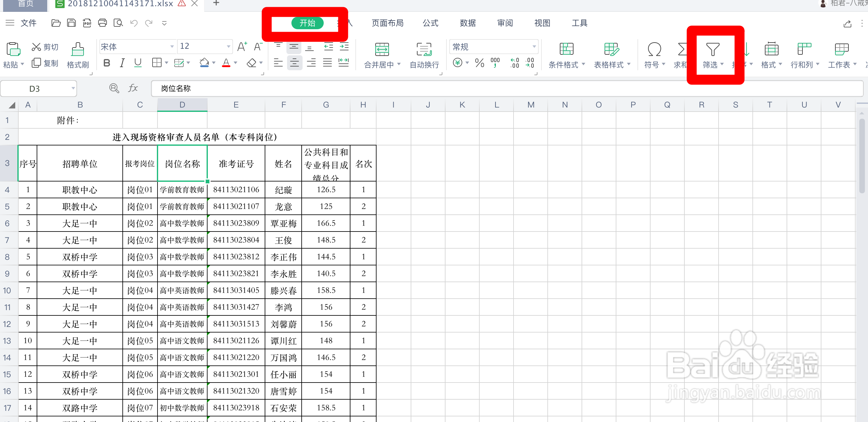Open print preview icon
The height and width of the screenshot is (422, 868).
click(x=118, y=23)
